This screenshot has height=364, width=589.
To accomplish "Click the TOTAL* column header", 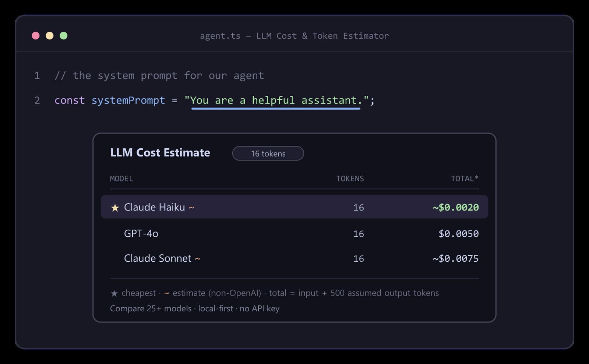I will 465,179.
